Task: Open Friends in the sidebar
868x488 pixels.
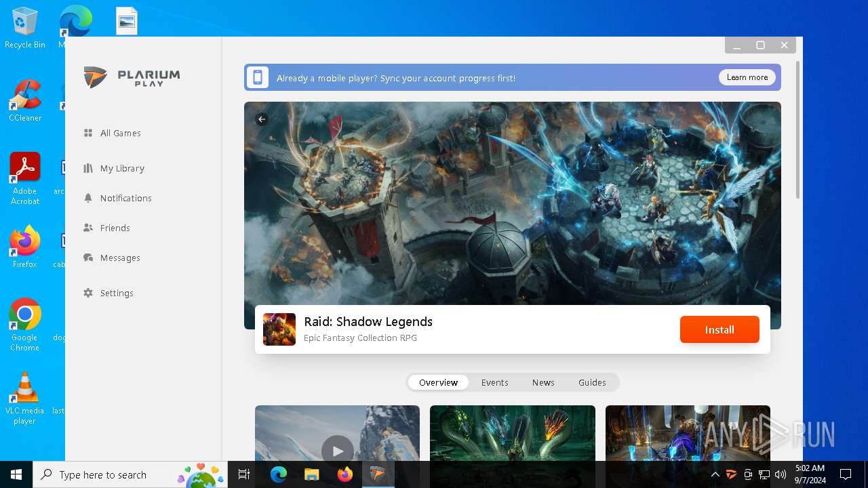Action: tap(115, 228)
